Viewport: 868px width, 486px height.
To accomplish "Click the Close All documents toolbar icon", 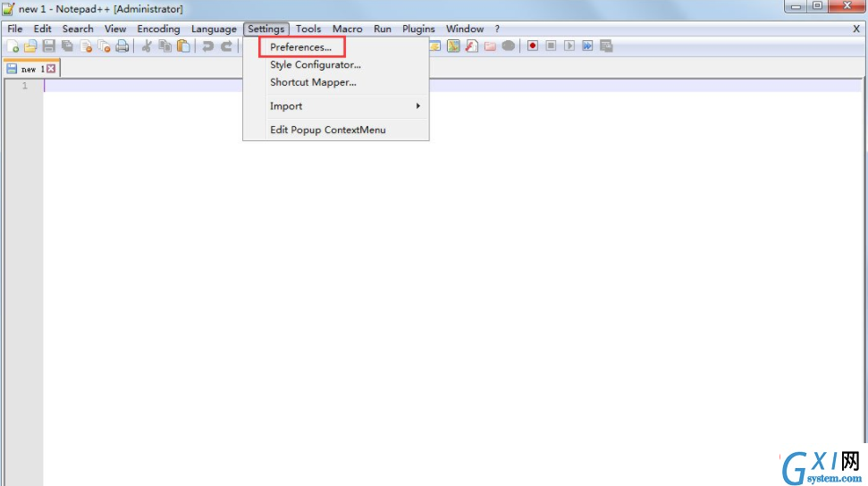I will [x=104, y=46].
